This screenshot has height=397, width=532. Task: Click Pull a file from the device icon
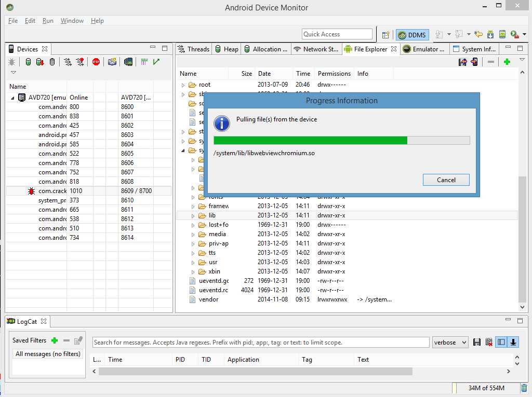462,62
